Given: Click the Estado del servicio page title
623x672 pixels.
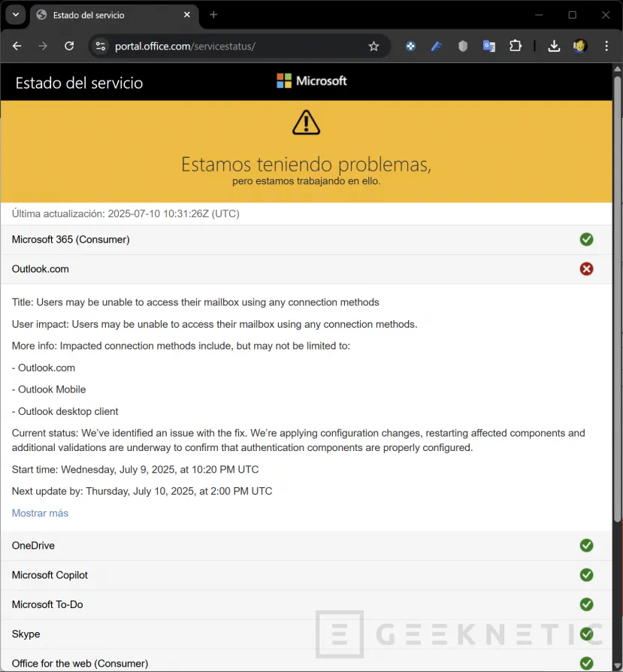Looking at the screenshot, I should 79,83.
